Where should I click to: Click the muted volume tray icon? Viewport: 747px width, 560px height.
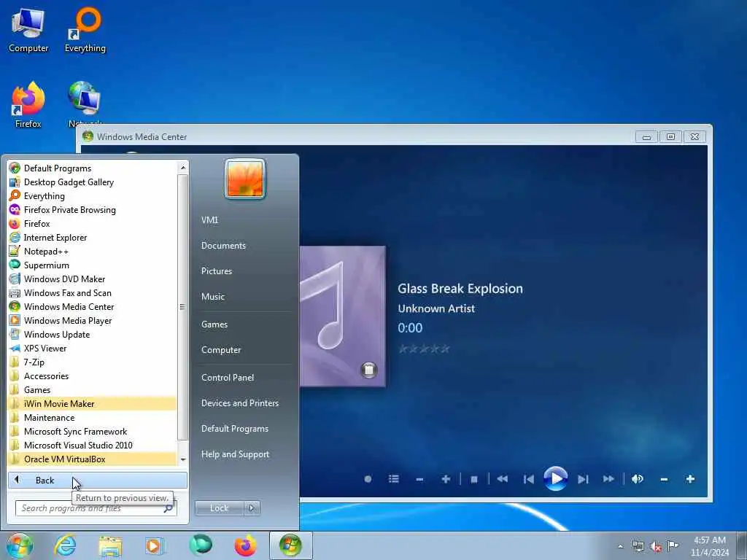click(656, 546)
